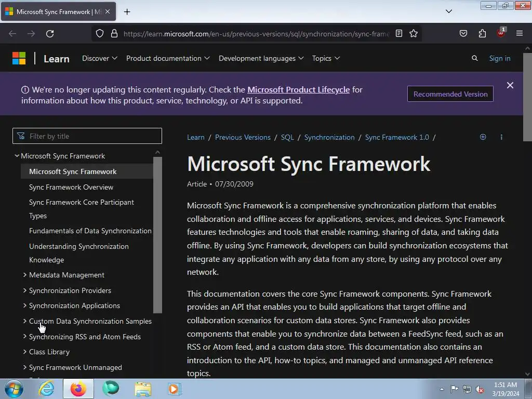Screen dimensions: 532x399
Task: Click the SQL breadcrumb
Action: pos(287,137)
